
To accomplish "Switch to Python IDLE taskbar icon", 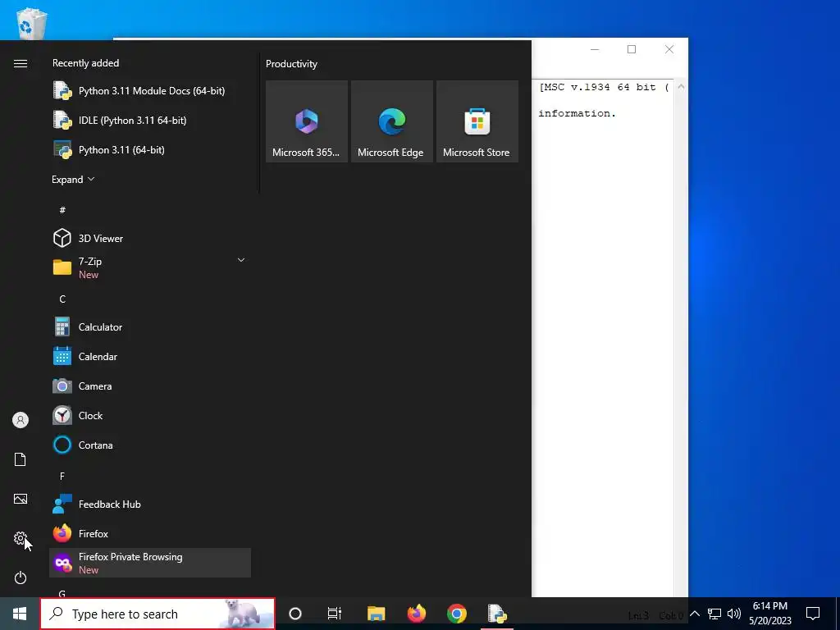I will pos(497,614).
